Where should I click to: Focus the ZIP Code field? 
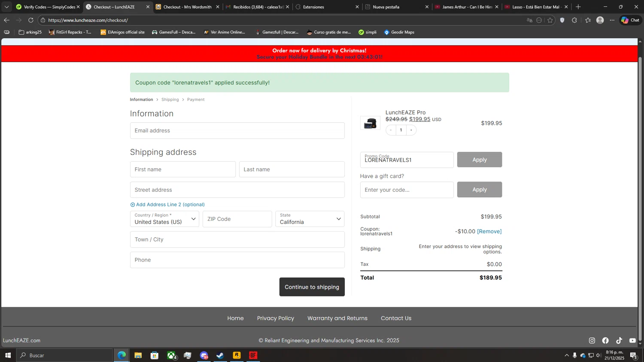(237, 219)
